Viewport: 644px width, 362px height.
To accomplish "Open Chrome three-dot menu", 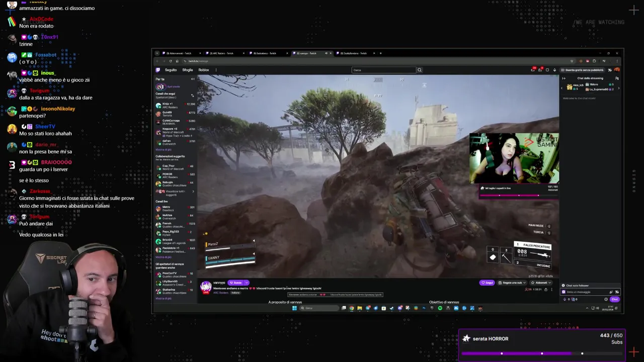I will [x=617, y=61].
